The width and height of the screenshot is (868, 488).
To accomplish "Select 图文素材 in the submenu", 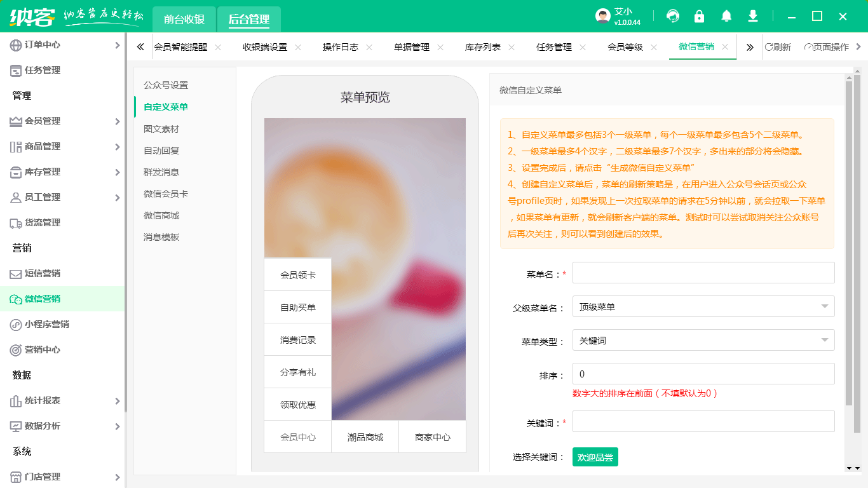I will (161, 128).
